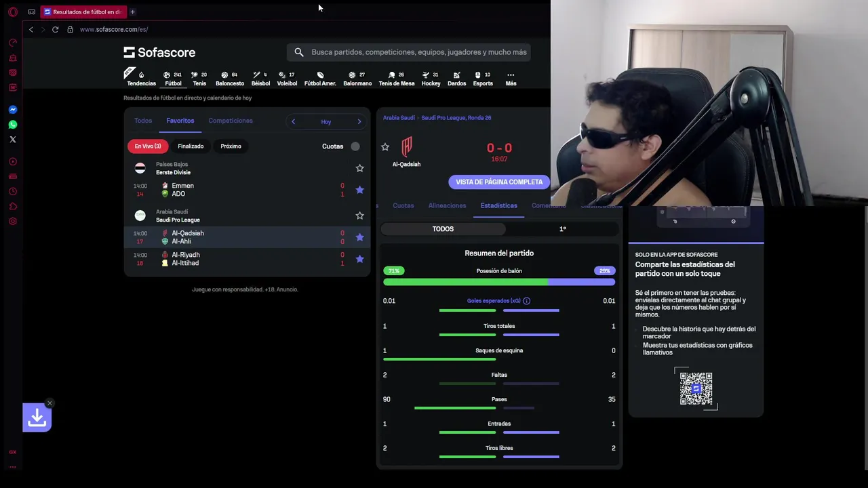Select the Voleibol sport category
This screenshot has width=868, height=488.
(x=287, y=79)
